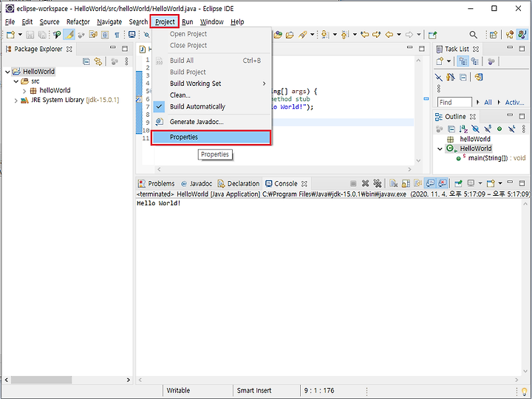
Task: Toggle Hide Static Members icon in Outline
Action: pos(488,129)
